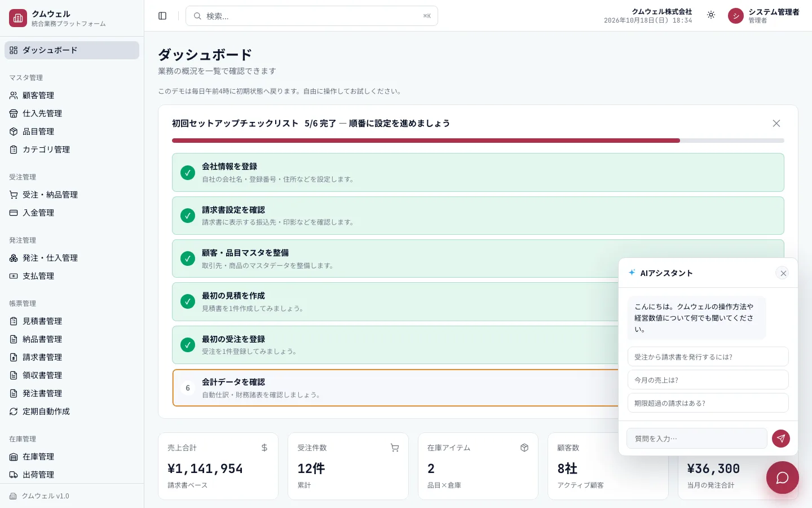Click green check for 最初の見積を作成
The width and height of the screenshot is (812, 508).
pos(188,301)
